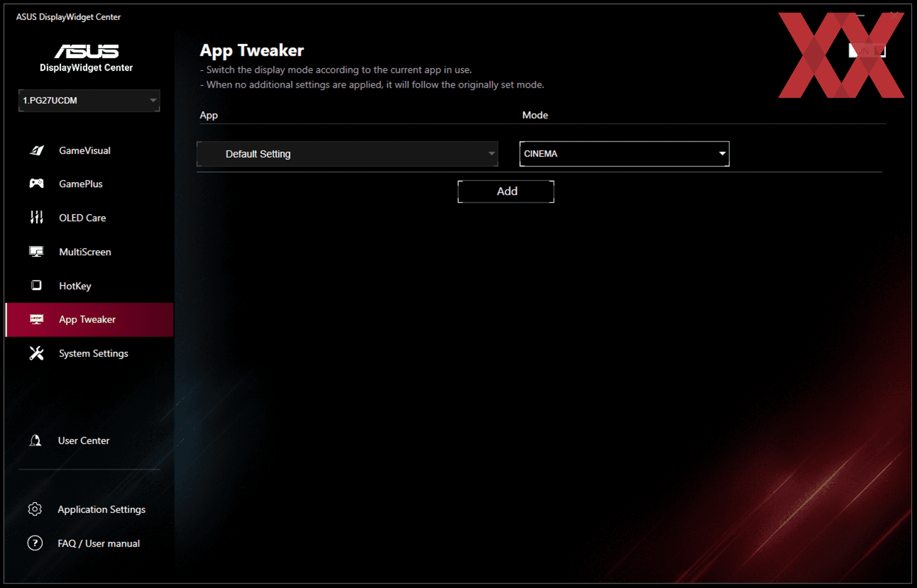Open the CINEMA mode dropdown
The image size is (917, 588).
(x=624, y=154)
